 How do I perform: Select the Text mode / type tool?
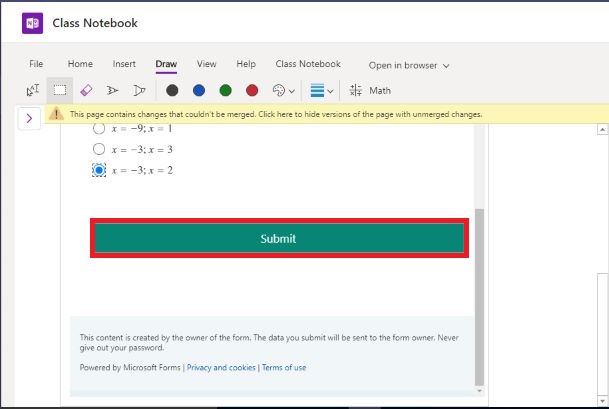33,91
